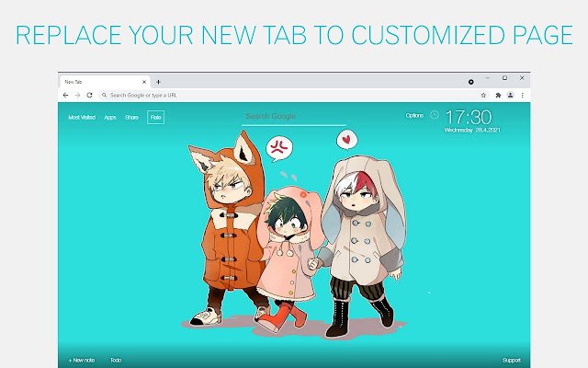588x368 pixels.
Task: Click the Rate button
Action: [155, 118]
